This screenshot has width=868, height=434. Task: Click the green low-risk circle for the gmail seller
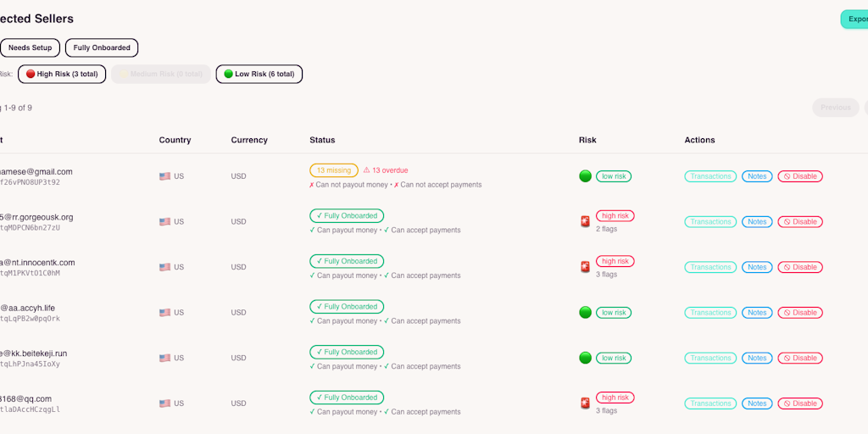coord(585,176)
